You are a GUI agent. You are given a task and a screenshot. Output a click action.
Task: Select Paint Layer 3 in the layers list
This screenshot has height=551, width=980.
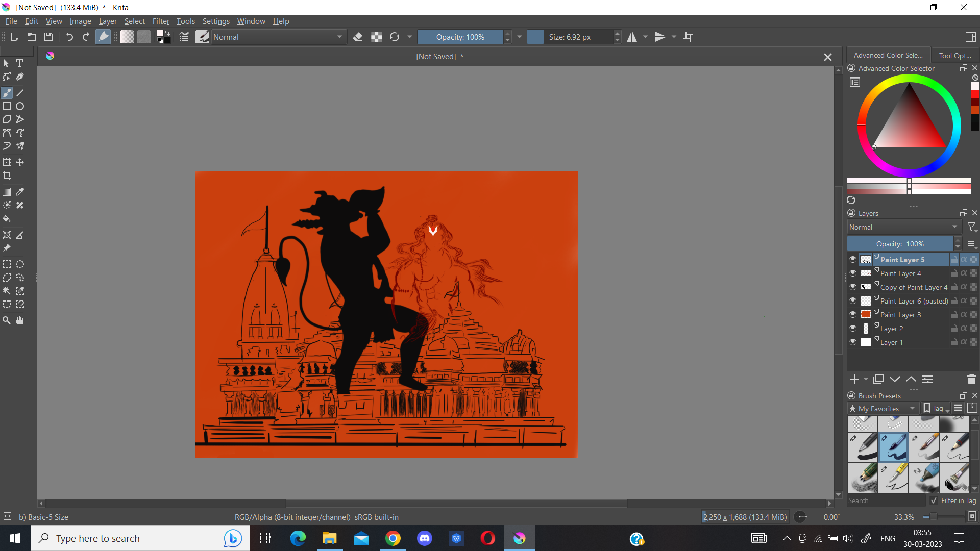tap(901, 315)
